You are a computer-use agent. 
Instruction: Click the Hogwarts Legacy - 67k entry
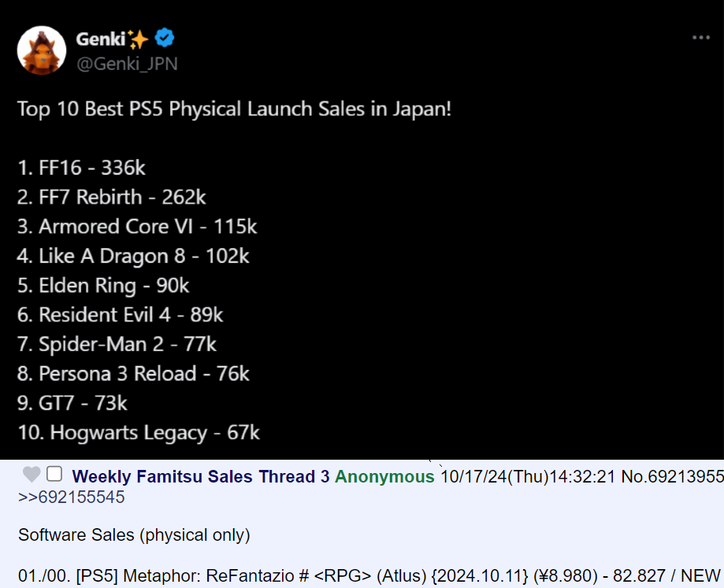coord(139,432)
